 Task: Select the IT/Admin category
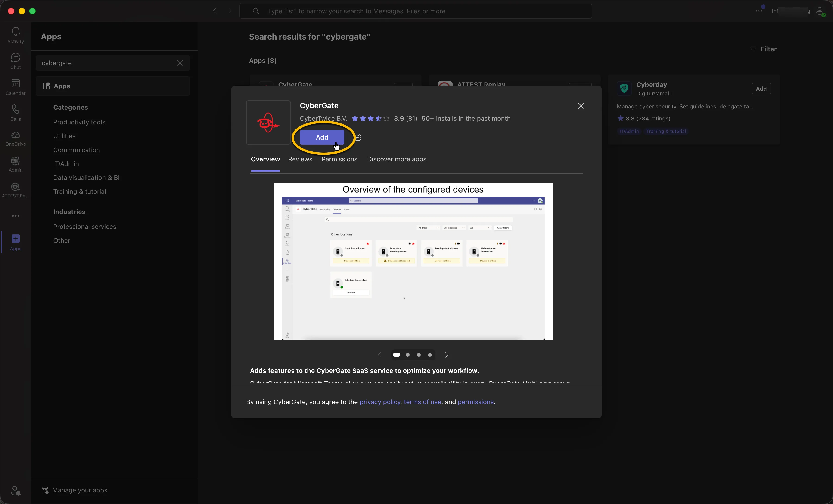[x=66, y=163]
